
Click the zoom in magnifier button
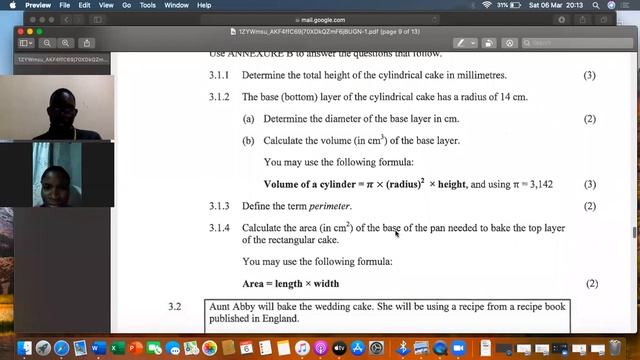point(65,43)
